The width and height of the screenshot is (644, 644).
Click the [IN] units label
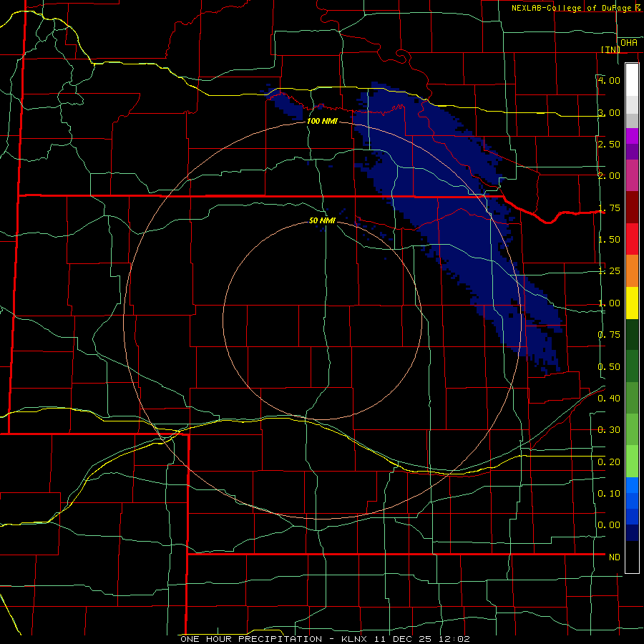611,49
